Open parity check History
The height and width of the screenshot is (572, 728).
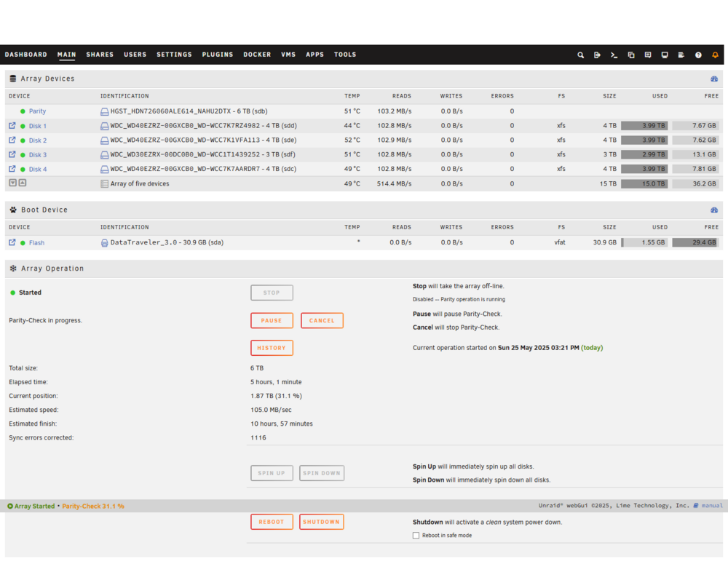[272, 348]
